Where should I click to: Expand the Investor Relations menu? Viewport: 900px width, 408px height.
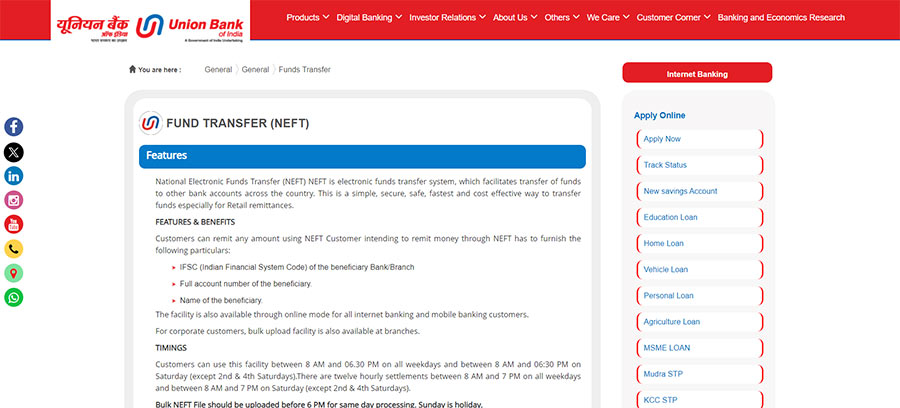point(447,17)
